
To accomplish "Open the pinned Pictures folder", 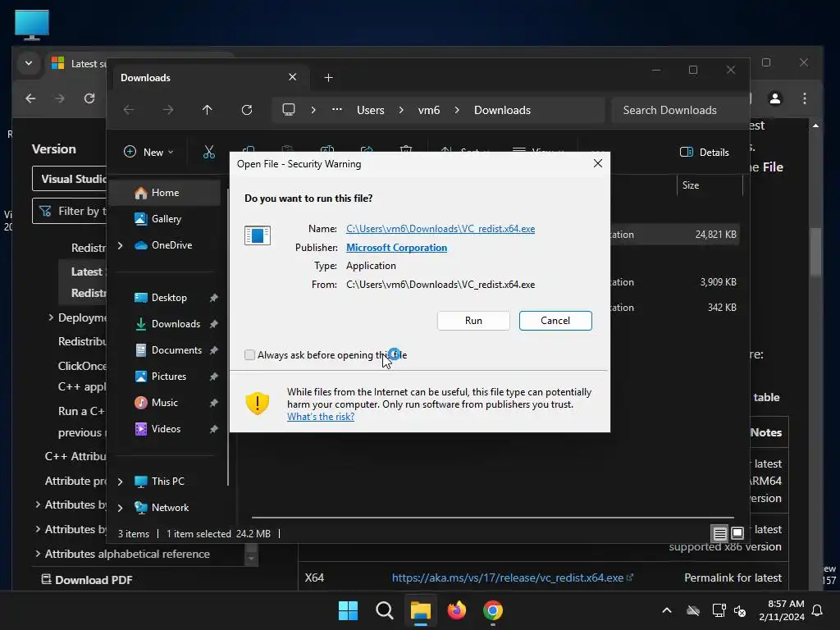I will coord(169,376).
